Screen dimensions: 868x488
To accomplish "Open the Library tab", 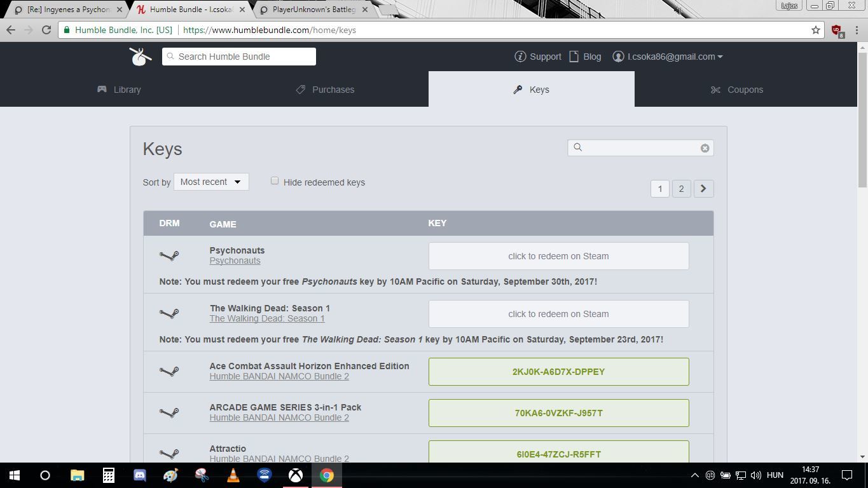I will click(119, 90).
